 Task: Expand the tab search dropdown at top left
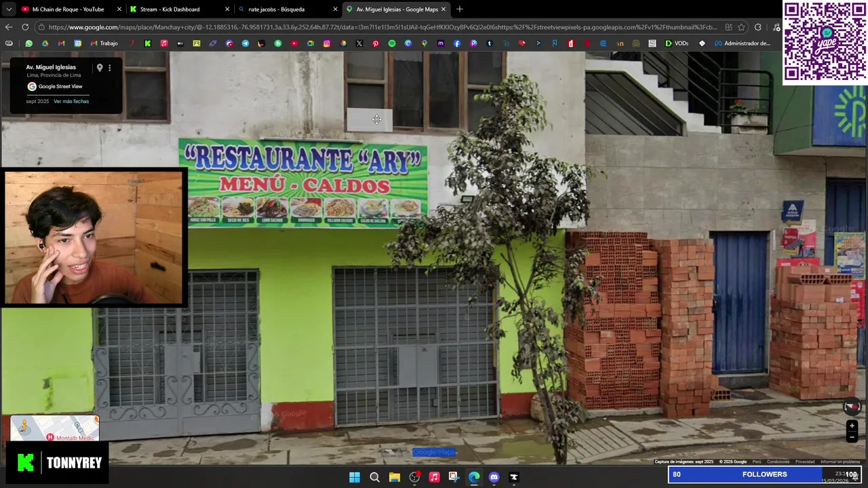[x=7, y=9]
